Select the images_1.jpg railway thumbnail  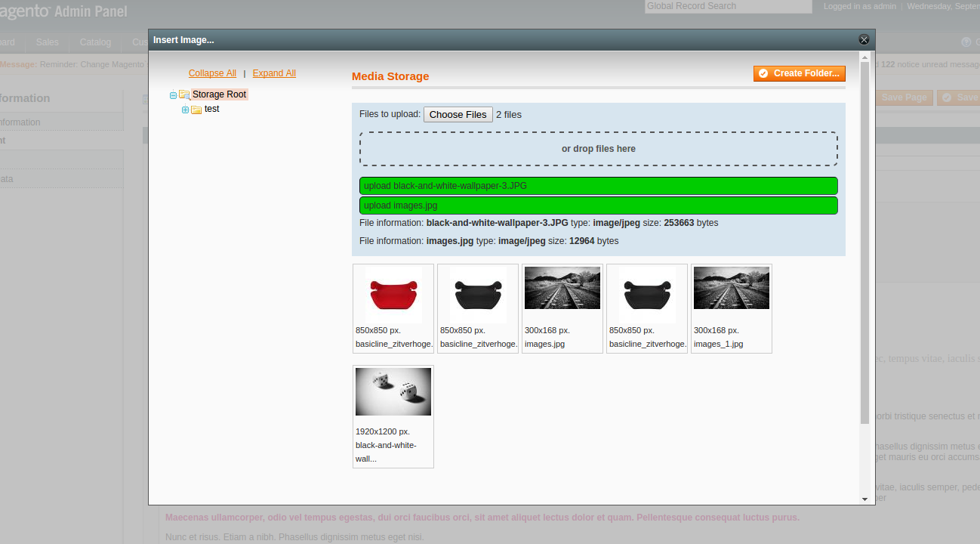pyautogui.click(x=732, y=288)
